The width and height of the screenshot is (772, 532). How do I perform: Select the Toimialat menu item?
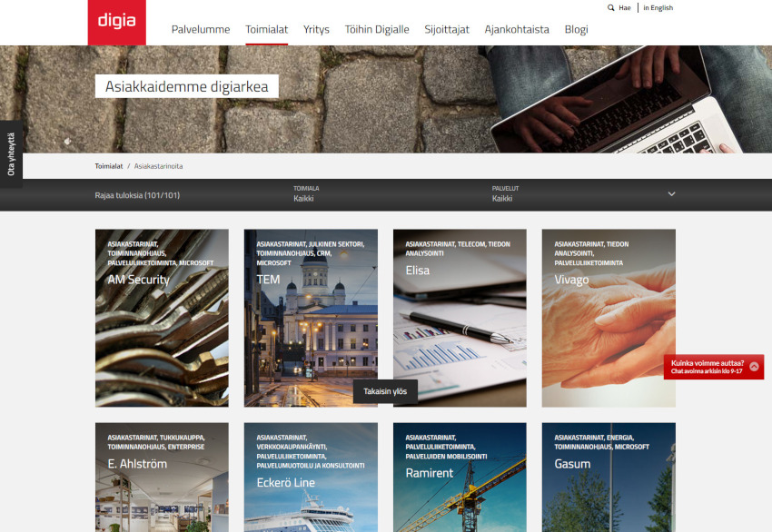tap(266, 30)
